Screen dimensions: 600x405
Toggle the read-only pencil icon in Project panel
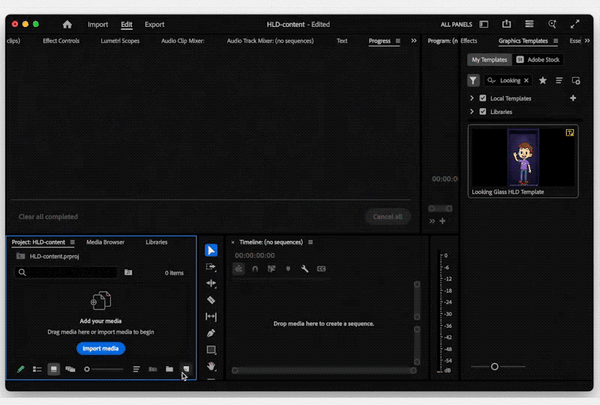(x=21, y=369)
